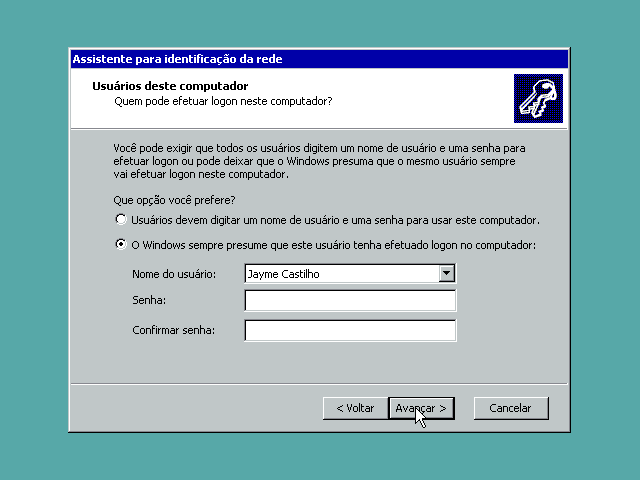
Task: Click the 'Senha:' label
Action: [149, 301]
